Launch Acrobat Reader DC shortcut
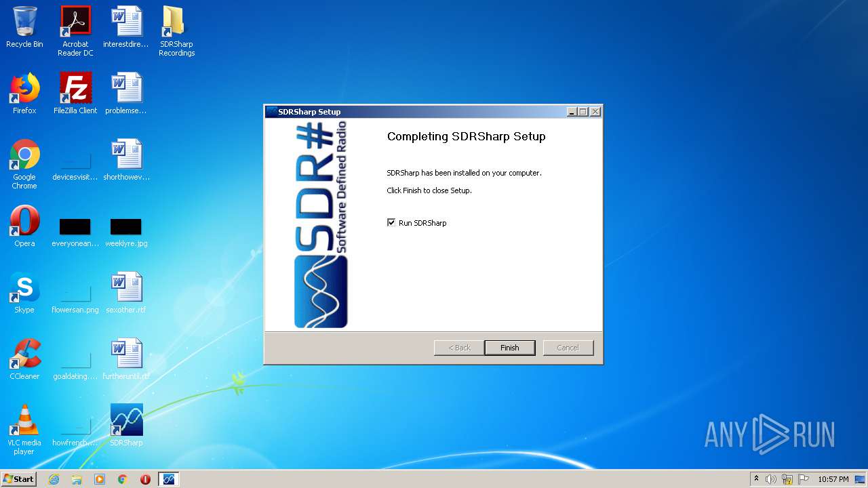This screenshot has height=488, width=868. click(x=75, y=31)
